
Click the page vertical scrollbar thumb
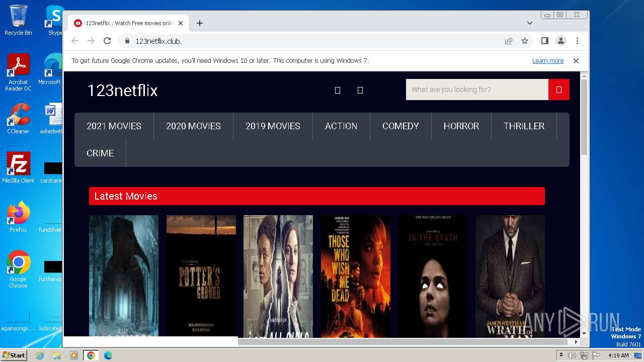coord(584,117)
